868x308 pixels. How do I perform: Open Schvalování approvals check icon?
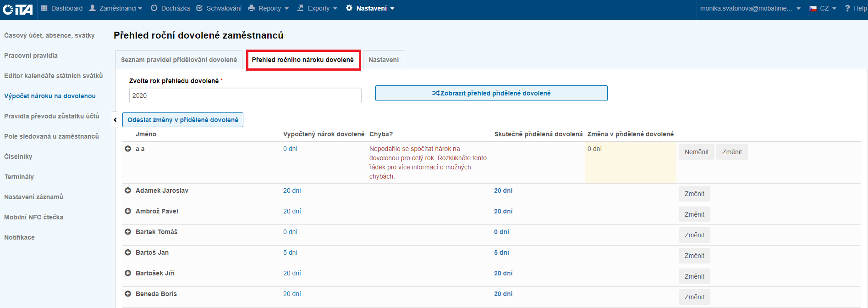pos(199,8)
